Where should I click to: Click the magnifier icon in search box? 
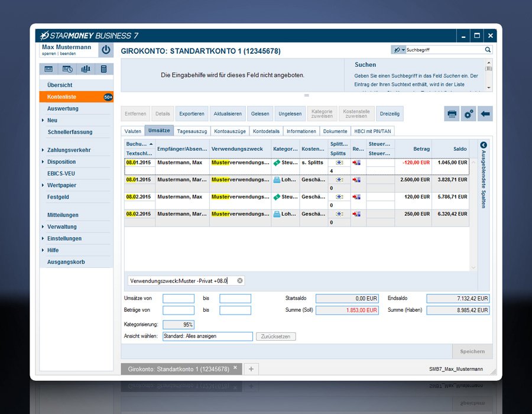click(x=488, y=50)
